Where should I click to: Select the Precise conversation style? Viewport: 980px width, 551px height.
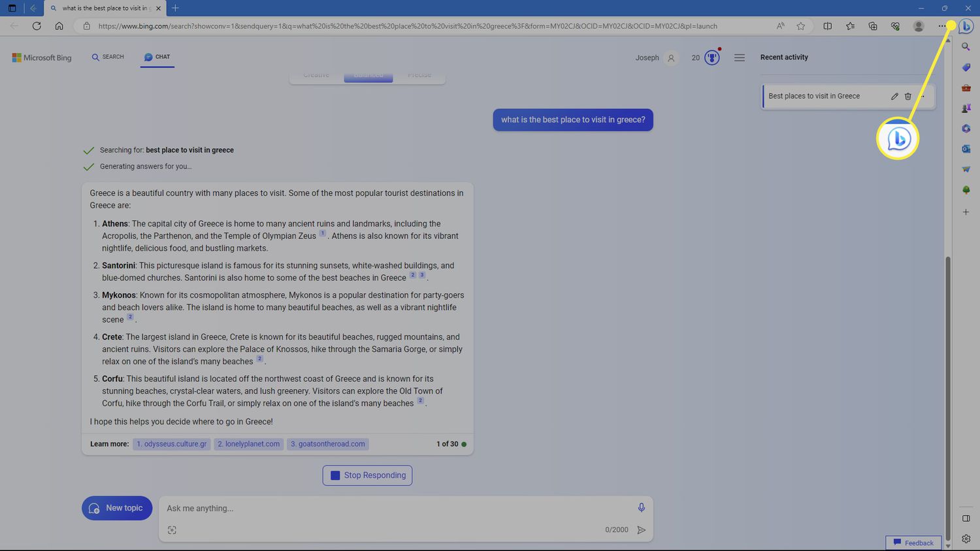[x=419, y=76]
